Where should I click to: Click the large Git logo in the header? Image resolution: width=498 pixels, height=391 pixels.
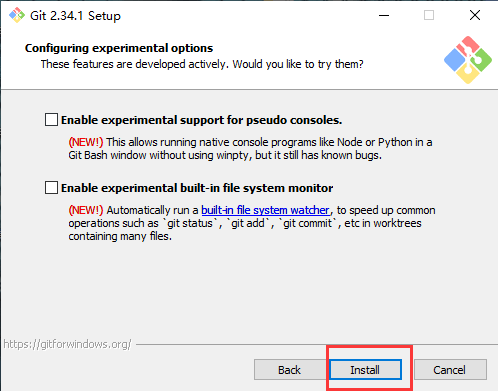[468, 60]
